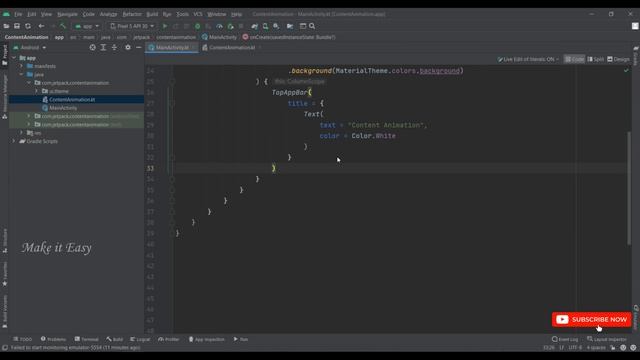Click Select Opened File target icon
This screenshot has width=640, height=360.
[93, 47]
